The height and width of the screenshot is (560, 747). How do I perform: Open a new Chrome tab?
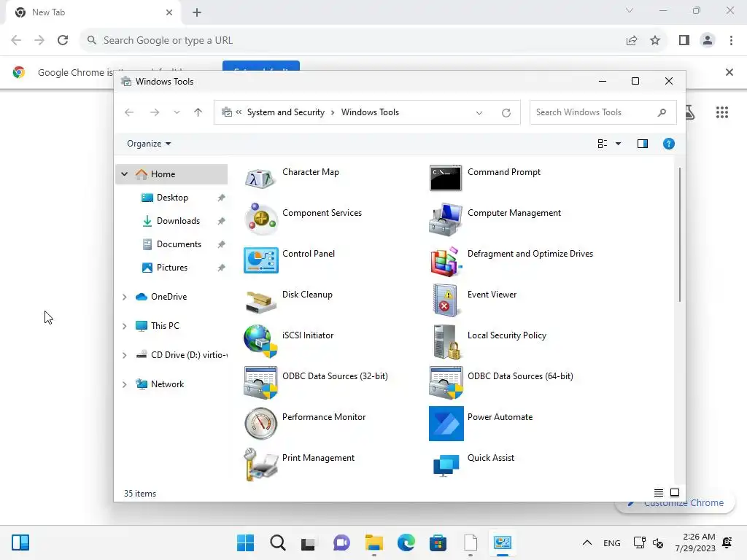coord(197,12)
